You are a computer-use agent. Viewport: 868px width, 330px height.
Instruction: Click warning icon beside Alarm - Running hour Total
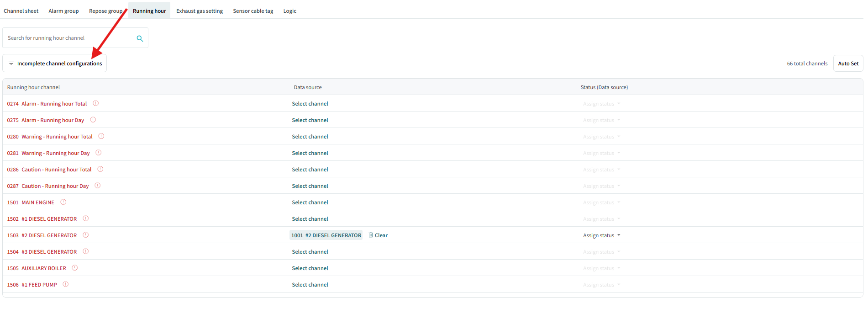95,103
